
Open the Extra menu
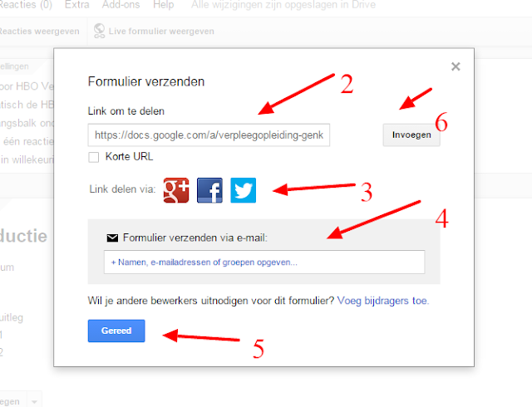[77, 5]
